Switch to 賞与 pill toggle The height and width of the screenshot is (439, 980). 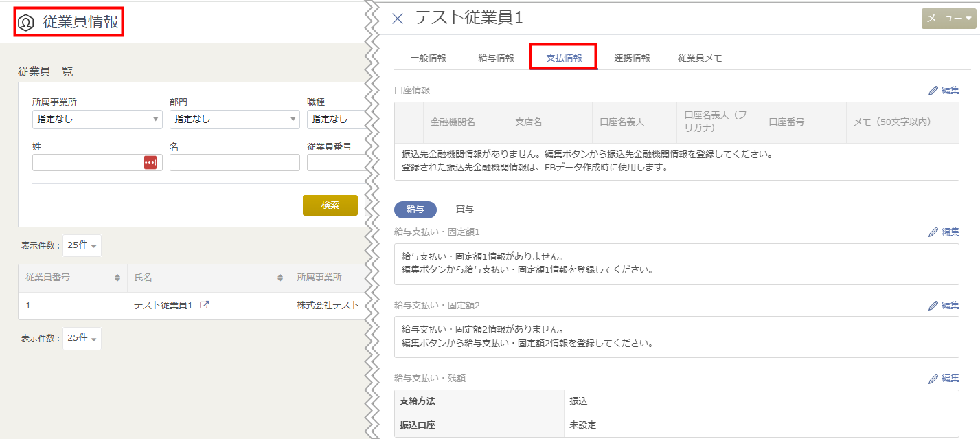click(465, 209)
